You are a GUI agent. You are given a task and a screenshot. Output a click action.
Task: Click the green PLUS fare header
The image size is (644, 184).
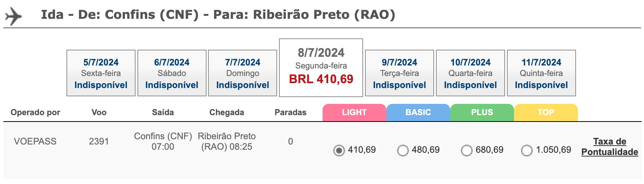(x=482, y=113)
